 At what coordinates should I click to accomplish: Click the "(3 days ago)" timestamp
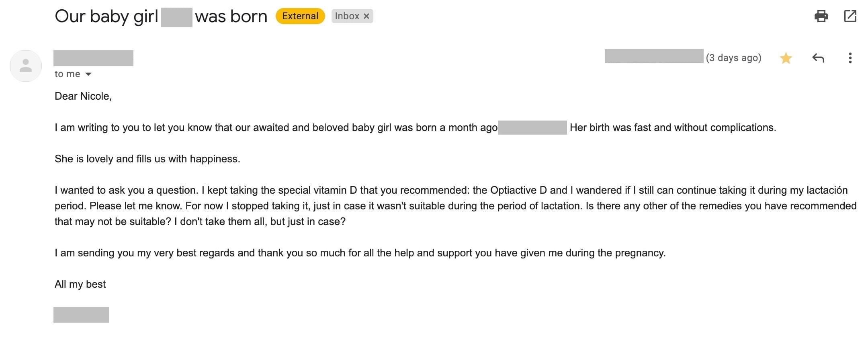(x=733, y=58)
